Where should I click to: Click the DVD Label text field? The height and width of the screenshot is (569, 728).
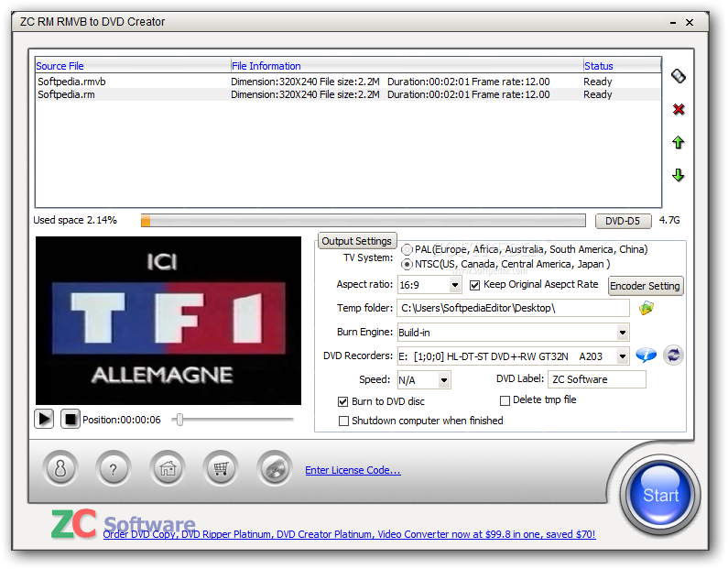[x=597, y=379]
